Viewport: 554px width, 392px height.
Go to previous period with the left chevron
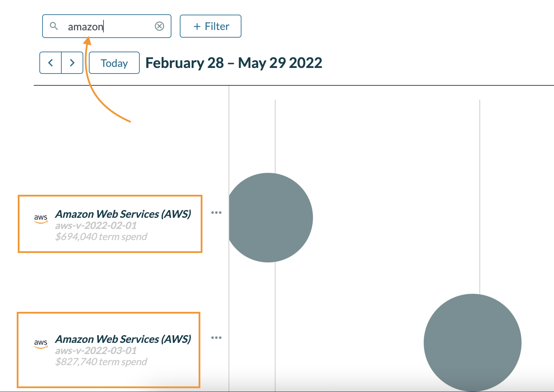pos(50,63)
